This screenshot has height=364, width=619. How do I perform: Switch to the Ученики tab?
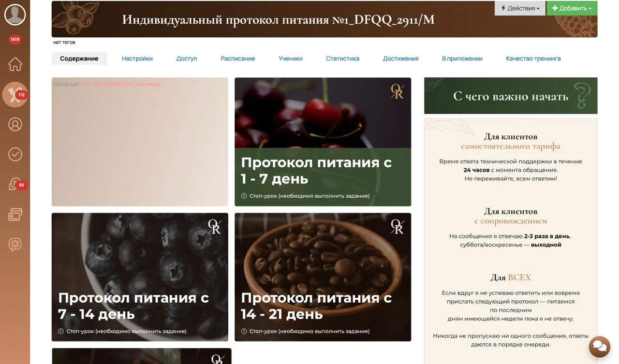click(291, 58)
